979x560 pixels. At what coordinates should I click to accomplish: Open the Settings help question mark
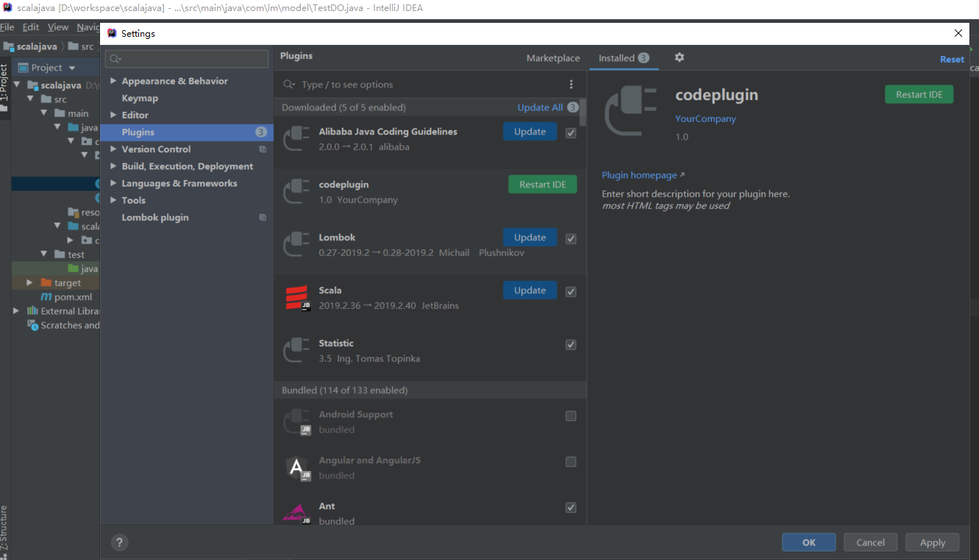(119, 542)
